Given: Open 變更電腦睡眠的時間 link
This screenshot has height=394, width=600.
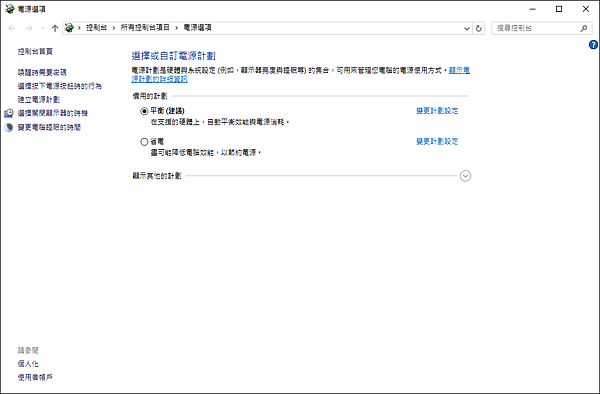Looking at the screenshot, I should 49,127.
